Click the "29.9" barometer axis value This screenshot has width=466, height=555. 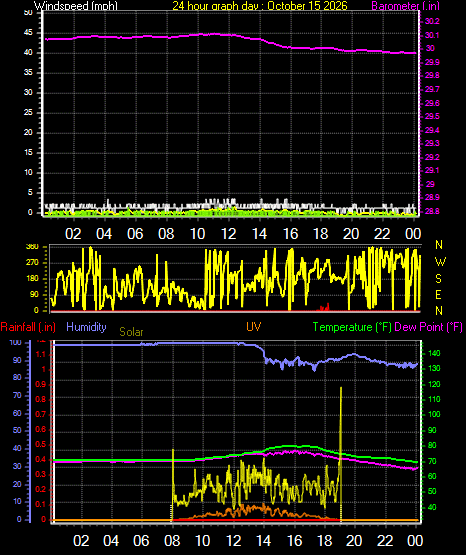click(432, 62)
